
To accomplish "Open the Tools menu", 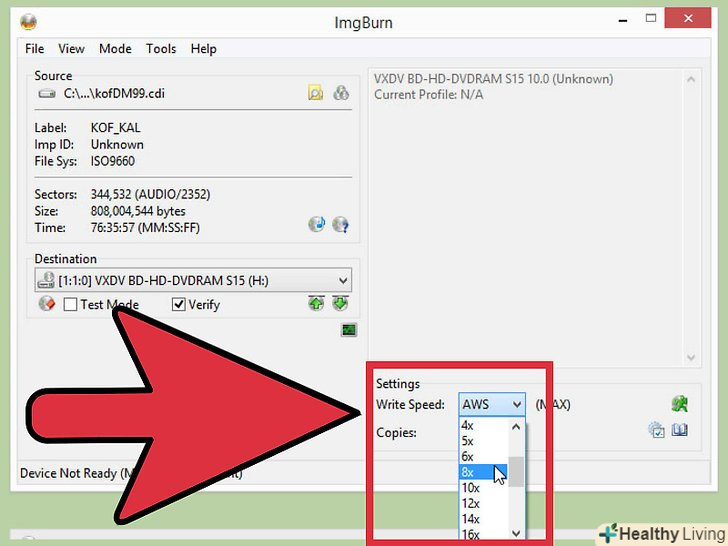I will [161, 49].
